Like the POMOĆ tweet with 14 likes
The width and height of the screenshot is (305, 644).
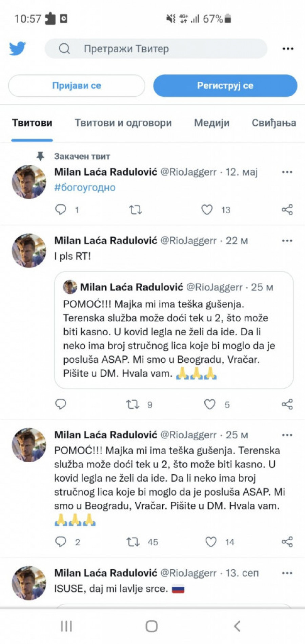point(211,542)
